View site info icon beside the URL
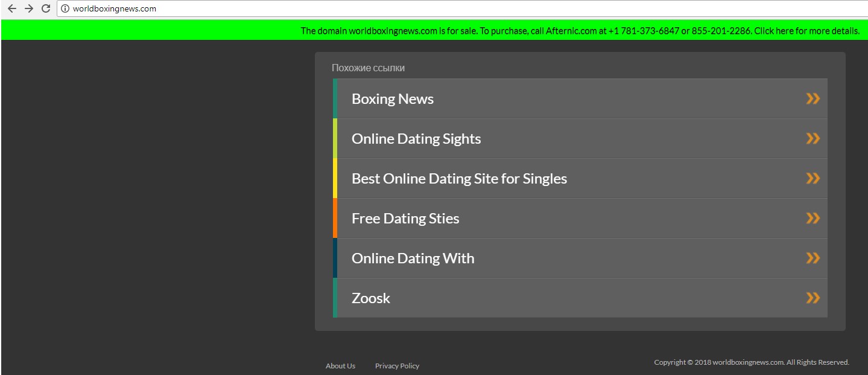This screenshot has width=868, height=375. click(65, 8)
